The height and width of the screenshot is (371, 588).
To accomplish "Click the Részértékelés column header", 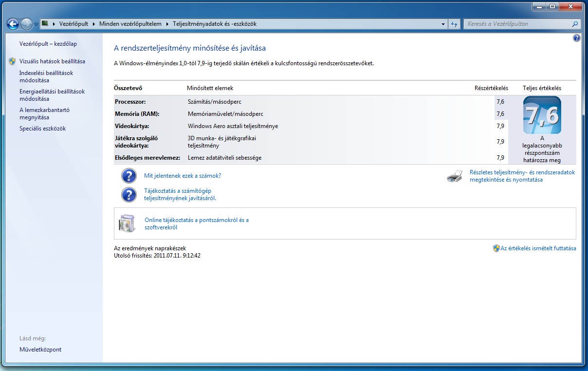I will (491, 88).
